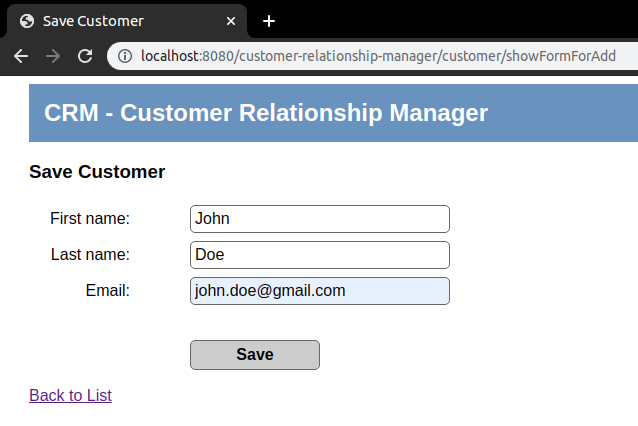Click the Save Customer heading

97,172
